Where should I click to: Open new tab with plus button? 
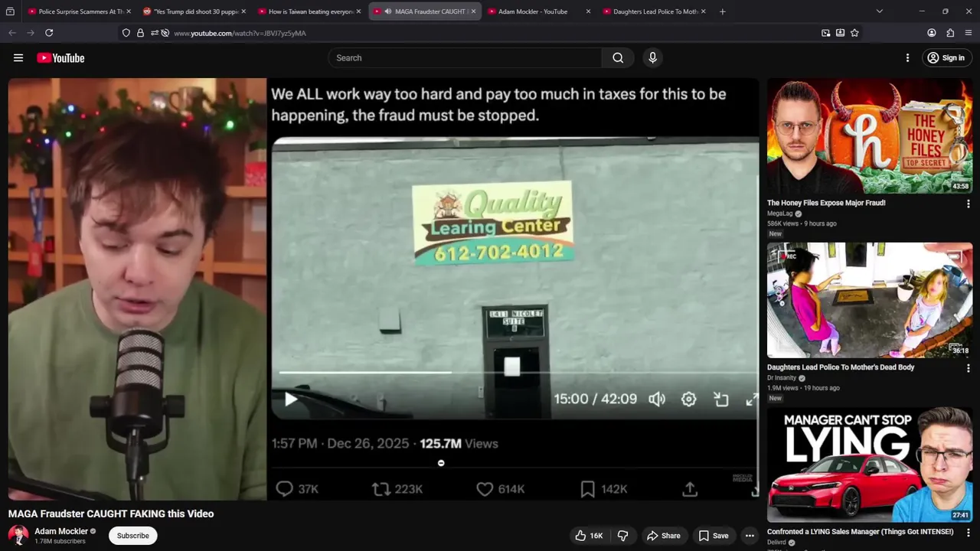tap(722, 11)
